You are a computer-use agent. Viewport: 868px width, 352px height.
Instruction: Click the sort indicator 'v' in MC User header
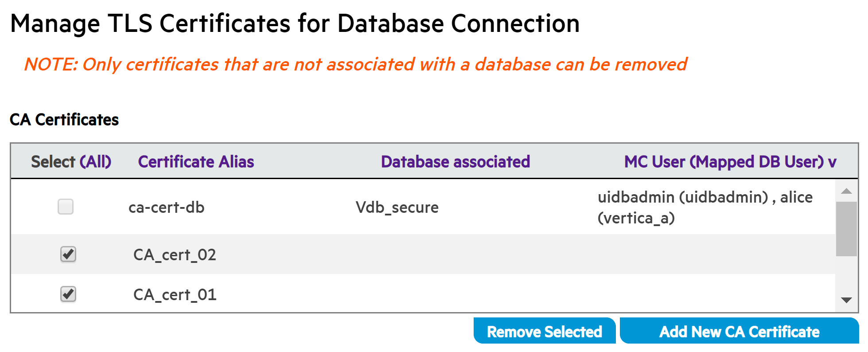(x=832, y=163)
